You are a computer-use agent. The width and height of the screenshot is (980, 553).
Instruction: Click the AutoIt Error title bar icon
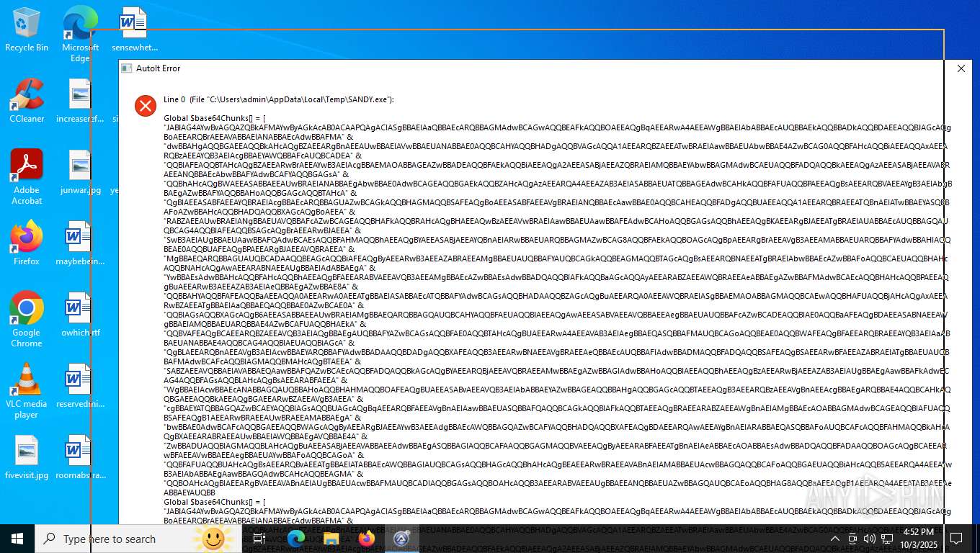pos(127,68)
